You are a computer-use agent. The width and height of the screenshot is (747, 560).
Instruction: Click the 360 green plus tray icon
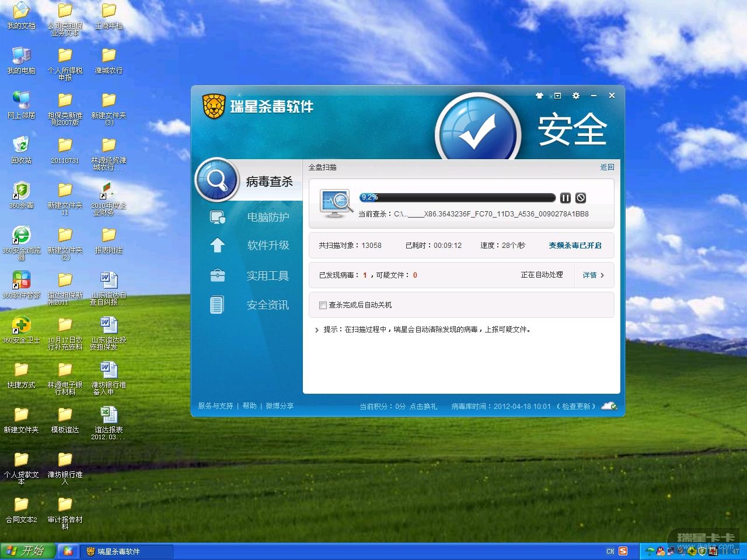[x=693, y=551]
